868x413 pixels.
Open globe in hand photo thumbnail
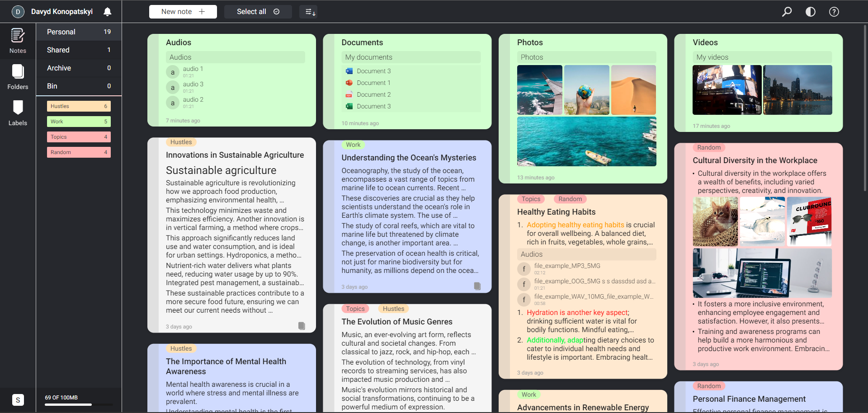click(x=587, y=90)
